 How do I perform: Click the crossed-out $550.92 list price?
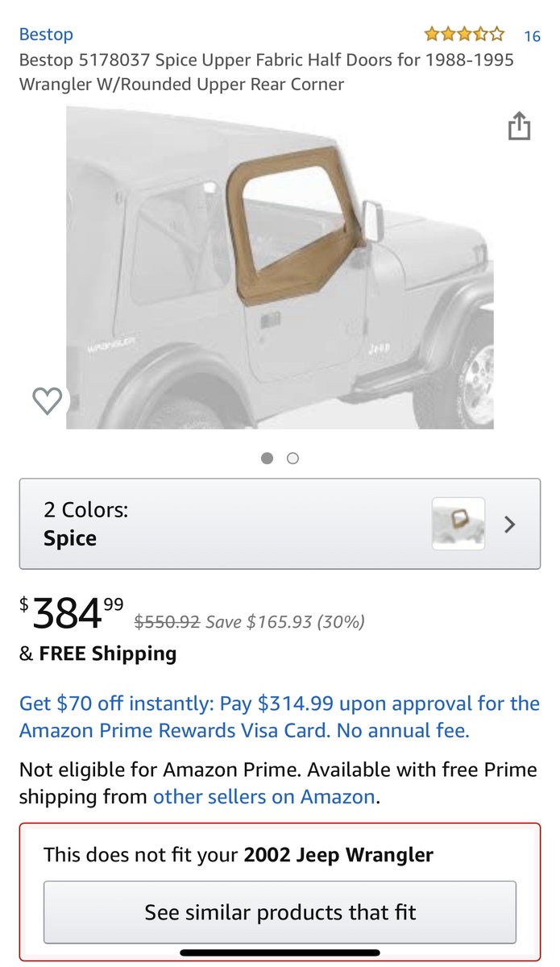167,621
